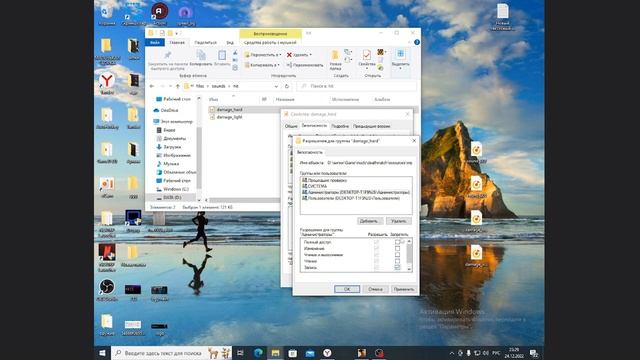Click Удалить button in permissions dialog
This screenshot has height=360, width=640.
(398, 221)
